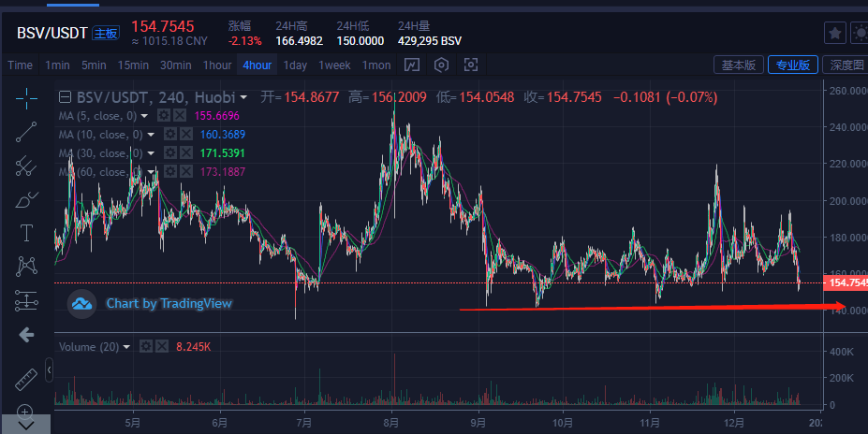Select the ruler measure tool
The width and height of the screenshot is (868, 434).
click(x=26, y=379)
